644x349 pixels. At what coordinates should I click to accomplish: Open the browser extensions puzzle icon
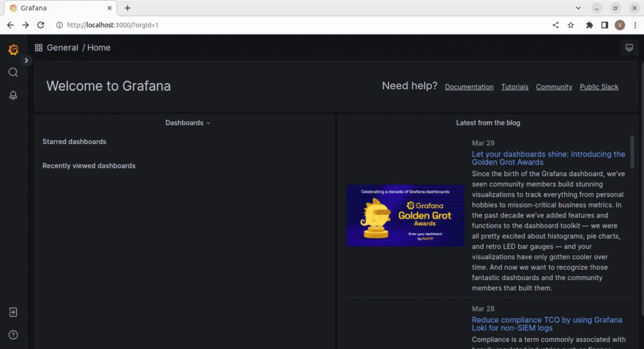click(589, 25)
